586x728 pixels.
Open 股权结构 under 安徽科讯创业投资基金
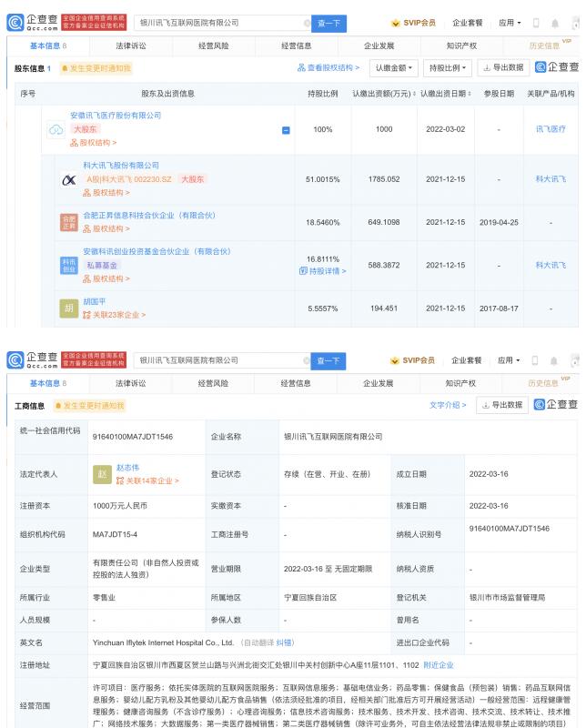(106, 278)
